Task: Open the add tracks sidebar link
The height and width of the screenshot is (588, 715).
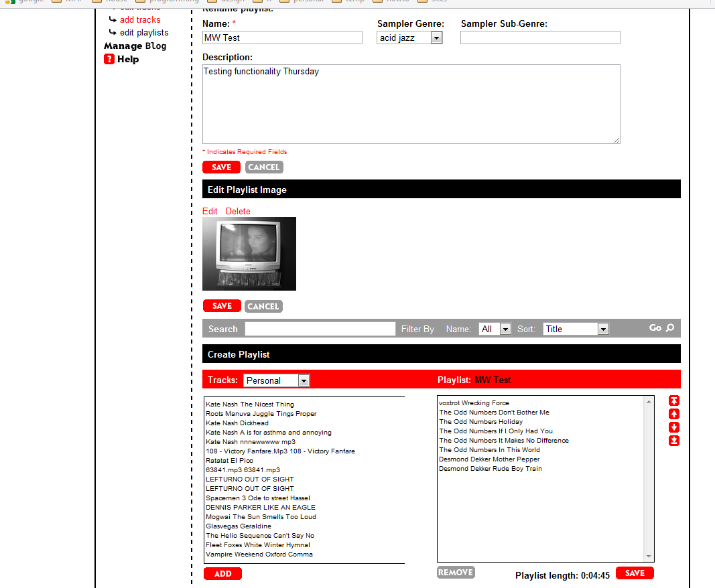Action: click(140, 19)
